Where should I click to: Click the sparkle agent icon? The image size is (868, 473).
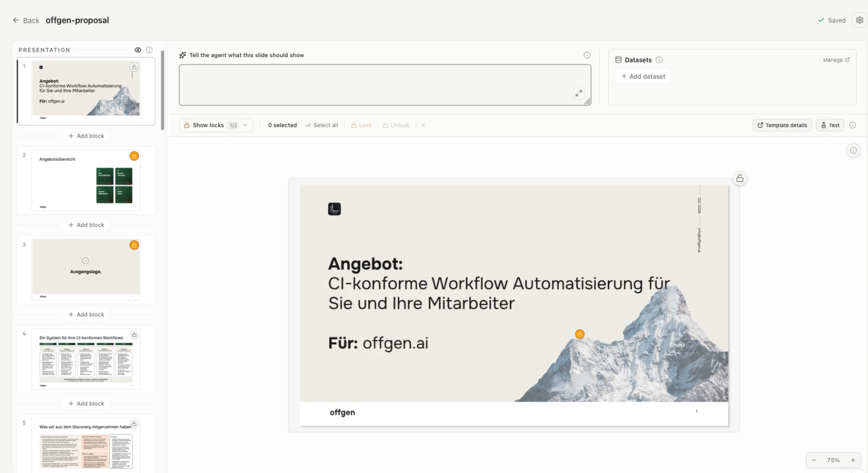(x=183, y=55)
